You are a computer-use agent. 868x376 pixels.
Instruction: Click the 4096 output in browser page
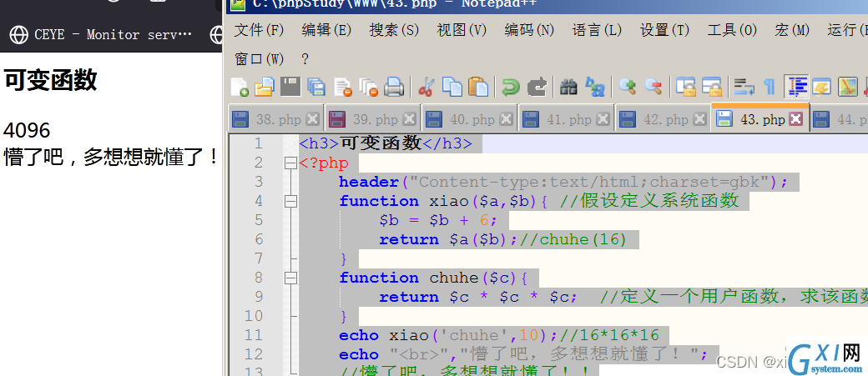(27, 131)
